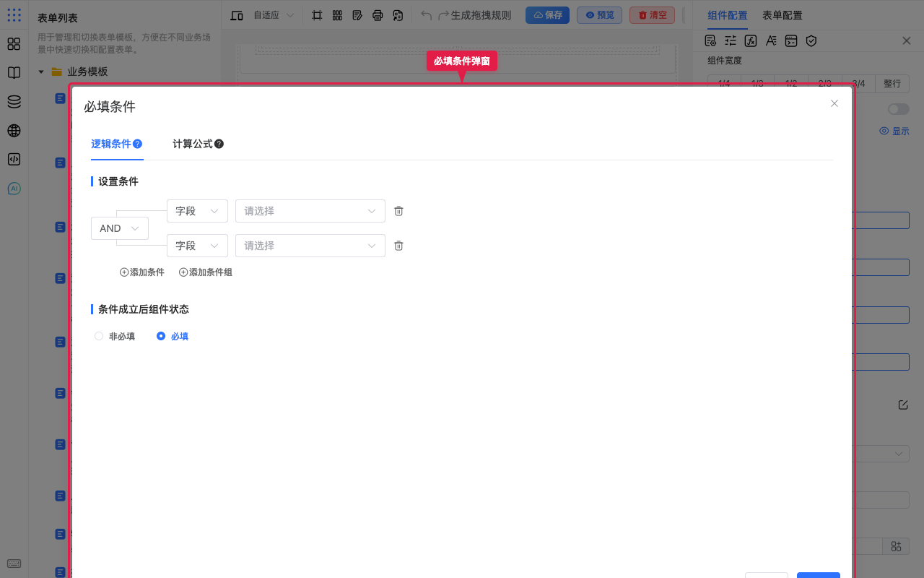Viewport: 924px width, 578px height.
Task: Click the keyboard shortcuts icon at sidebar bottom
Action: tap(14, 564)
